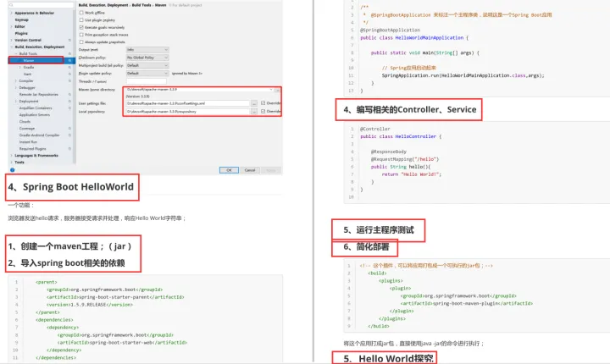Select Keymap in settings tree
610x364 pixels.
(x=22, y=19)
